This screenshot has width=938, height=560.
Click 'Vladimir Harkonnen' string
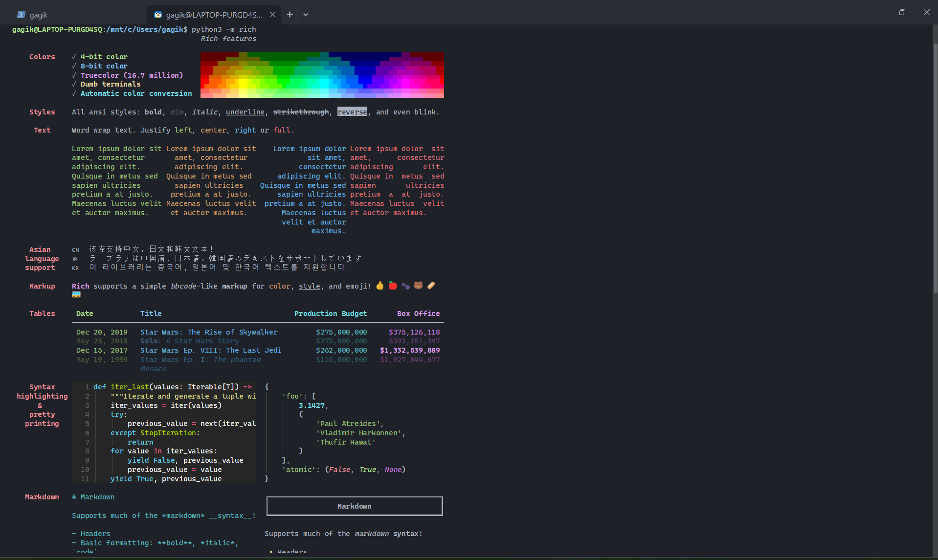click(358, 433)
